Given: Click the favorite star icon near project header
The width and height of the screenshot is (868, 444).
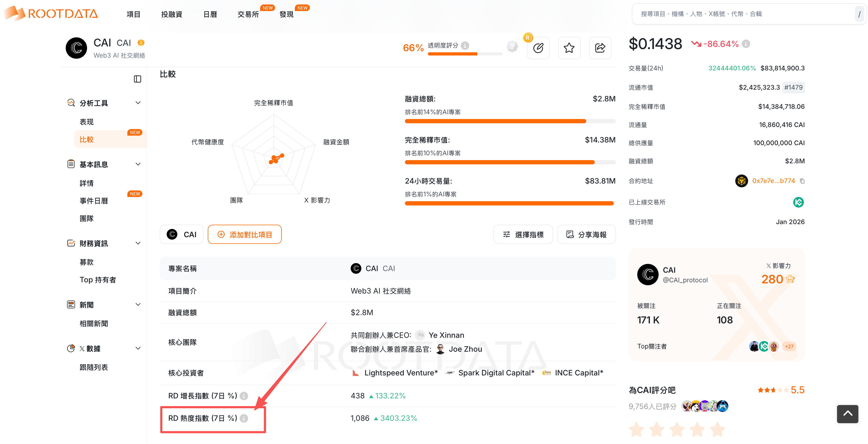Looking at the screenshot, I should [x=569, y=48].
